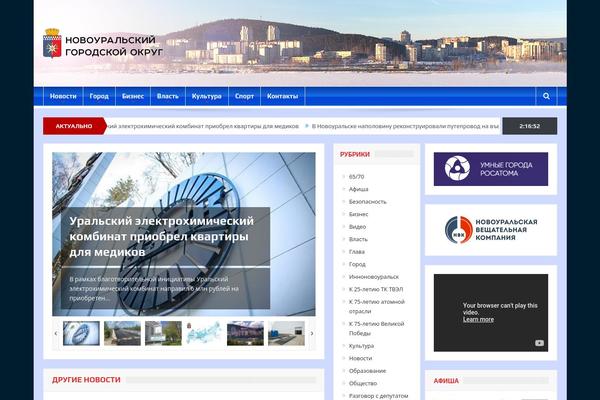This screenshot has width=600, height=400.
Task: Open ticker news about квартиры для медиков
Action: point(203,126)
